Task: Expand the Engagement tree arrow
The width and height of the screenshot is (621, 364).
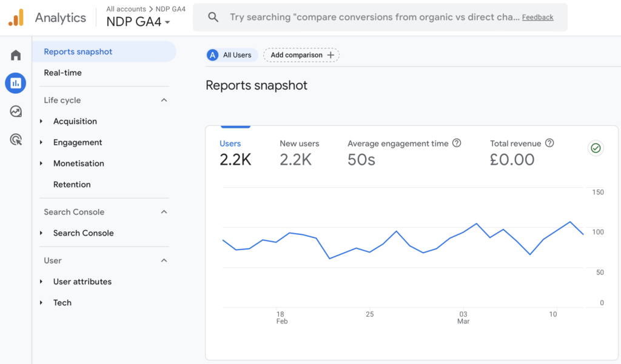Action: click(41, 142)
